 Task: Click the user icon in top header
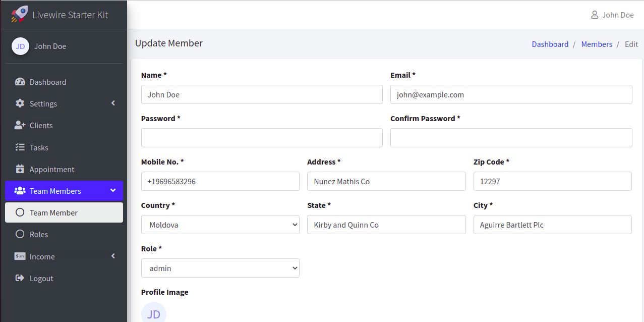tap(595, 15)
